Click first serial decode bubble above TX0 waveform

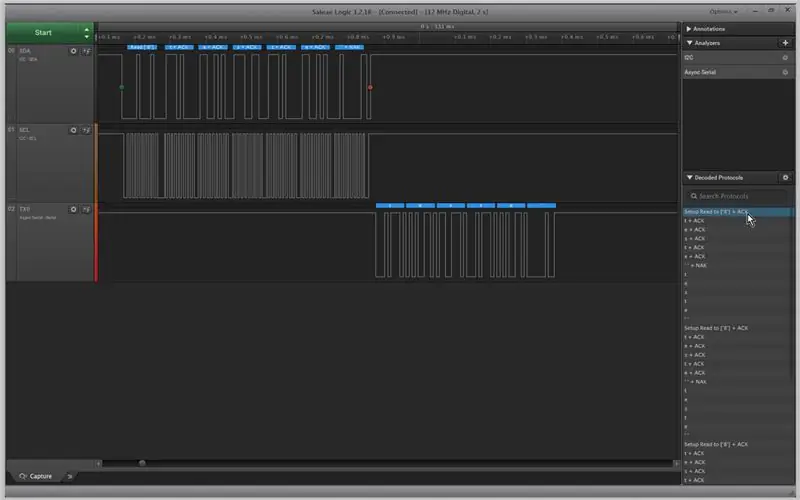[390, 206]
